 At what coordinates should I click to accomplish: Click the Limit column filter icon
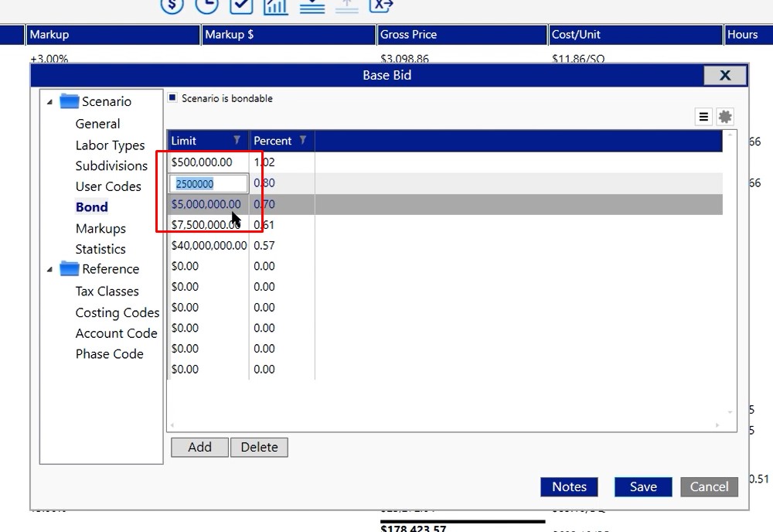pyautogui.click(x=237, y=140)
